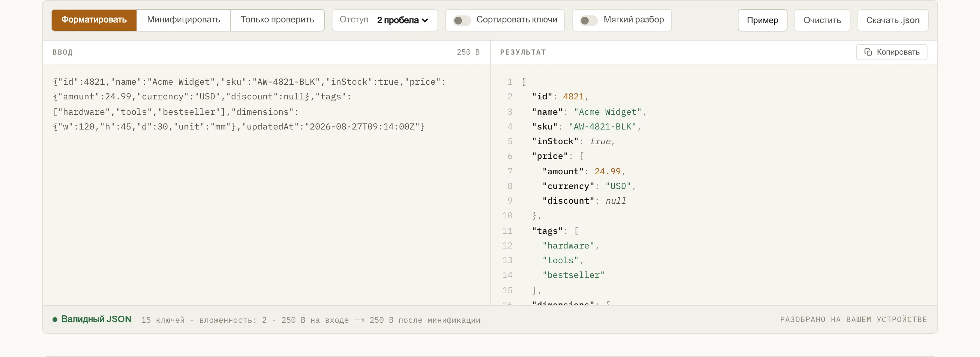This screenshot has height=357, width=980.
Task: Click line number 10 in result gutter
Action: 507,215
